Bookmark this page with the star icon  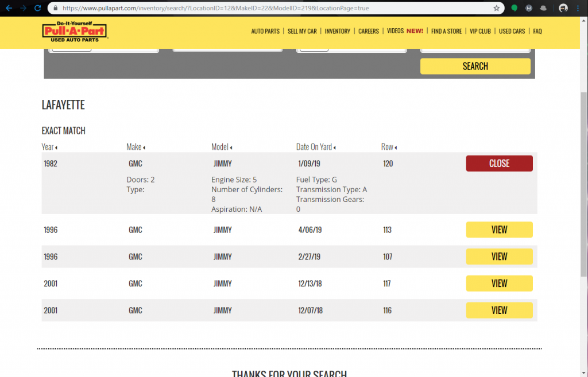click(497, 8)
